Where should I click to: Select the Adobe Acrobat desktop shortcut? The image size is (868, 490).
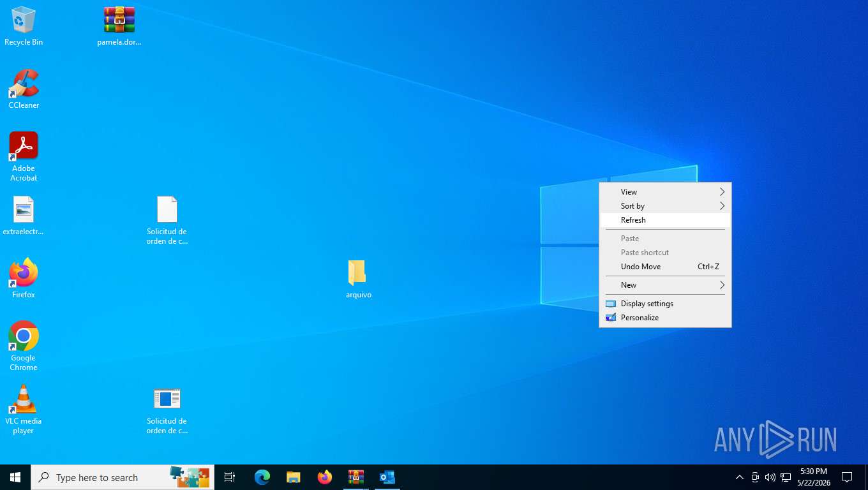[x=24, y=157]
